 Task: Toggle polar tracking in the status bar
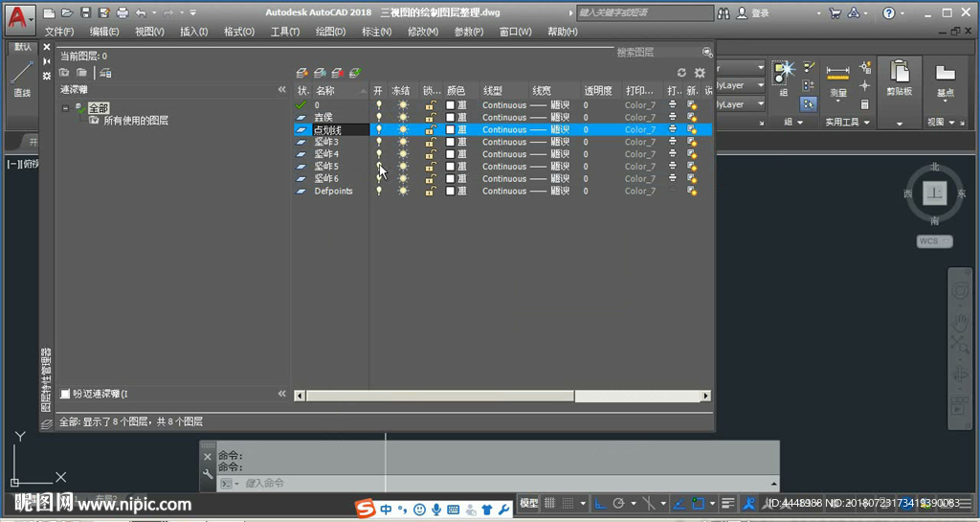click(619, 503)
